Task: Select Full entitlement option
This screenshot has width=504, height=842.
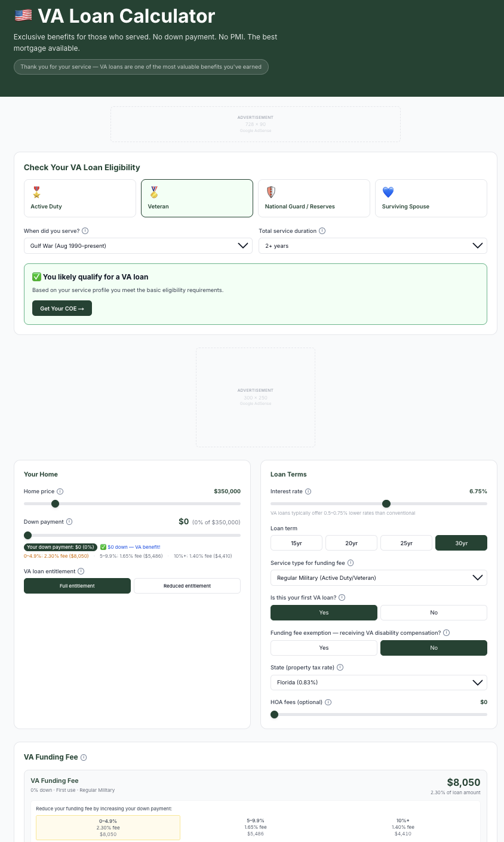Action: pos(77,586)
